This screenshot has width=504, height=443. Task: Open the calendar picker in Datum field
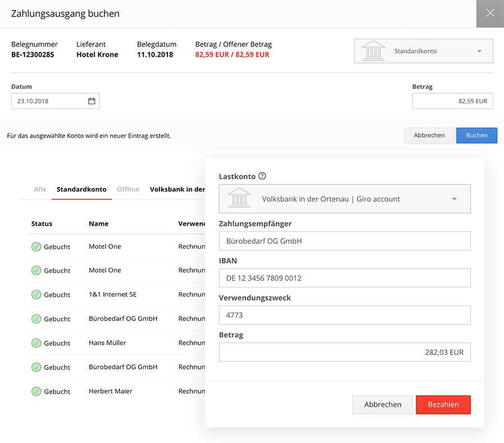[91, 101]
